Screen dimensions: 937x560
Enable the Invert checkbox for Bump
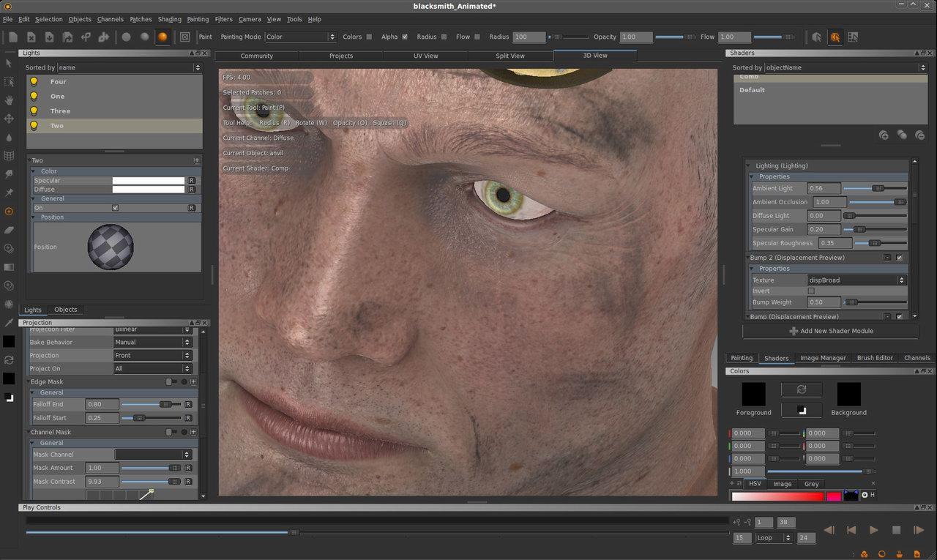(x=811, y=291)
